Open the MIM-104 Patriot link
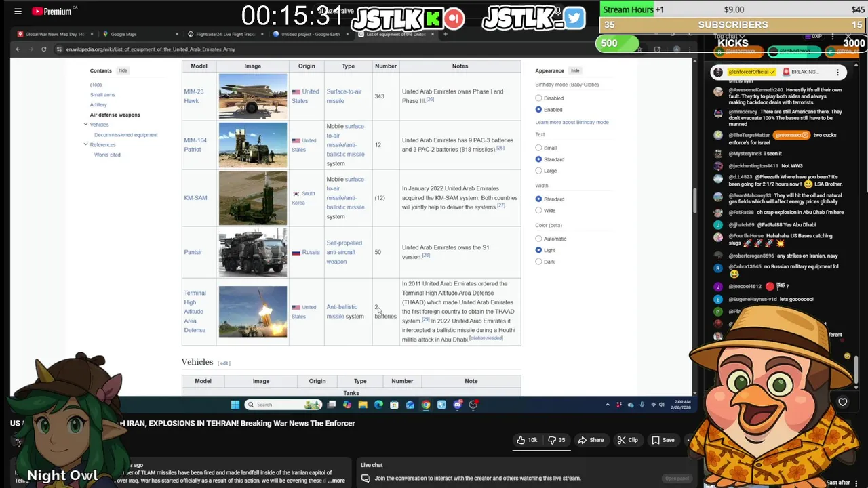This screenshot has width=868, height=488. (x=195, y=145)
